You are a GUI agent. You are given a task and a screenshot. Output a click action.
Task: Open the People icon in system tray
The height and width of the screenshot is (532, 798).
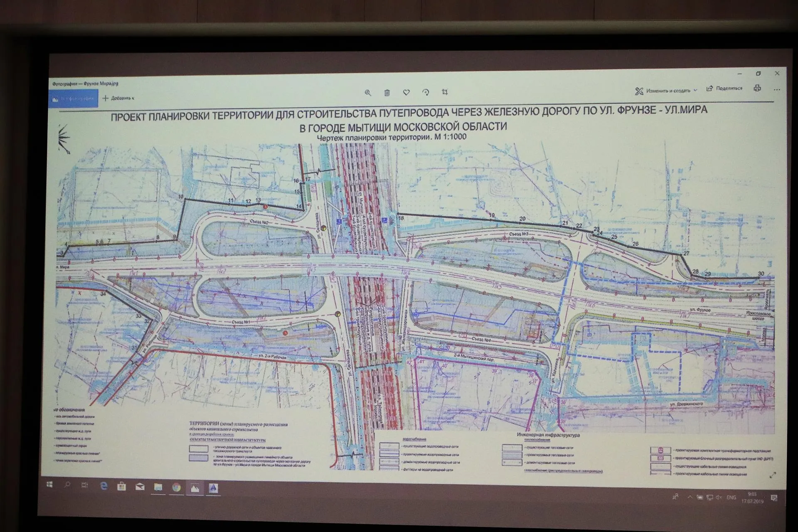675,496
